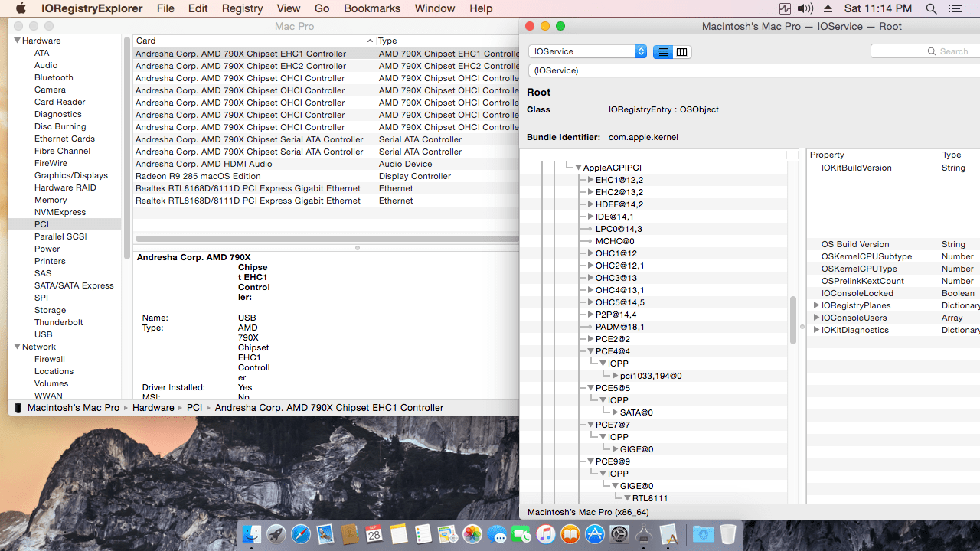The height and width of the screenshot is (551, 980).
Task: Collapse the Network section in sidebar
Action: pyautogui.click(x=17, y=347)
